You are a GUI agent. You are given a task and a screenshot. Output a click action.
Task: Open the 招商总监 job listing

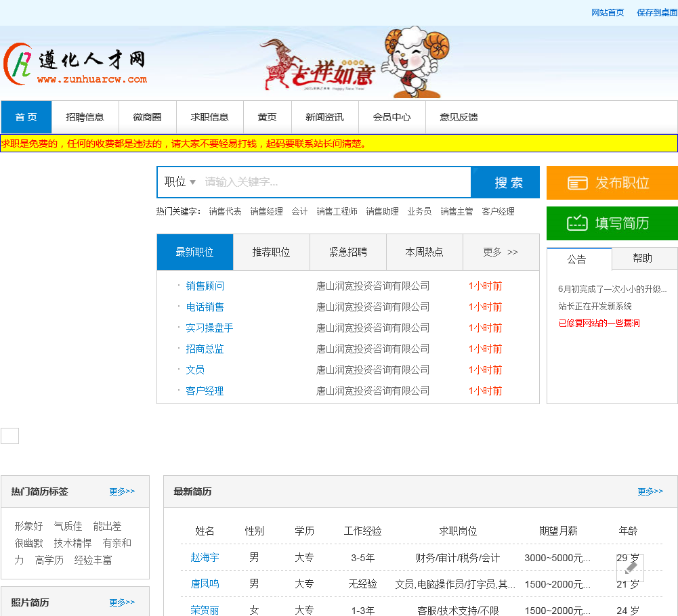[205, 349]
